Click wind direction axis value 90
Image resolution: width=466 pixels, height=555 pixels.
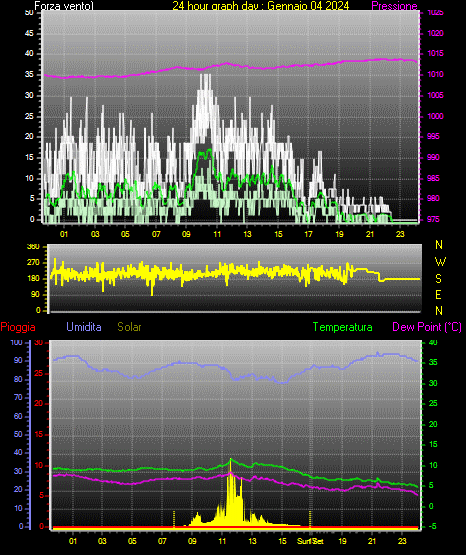pos(35,294)
